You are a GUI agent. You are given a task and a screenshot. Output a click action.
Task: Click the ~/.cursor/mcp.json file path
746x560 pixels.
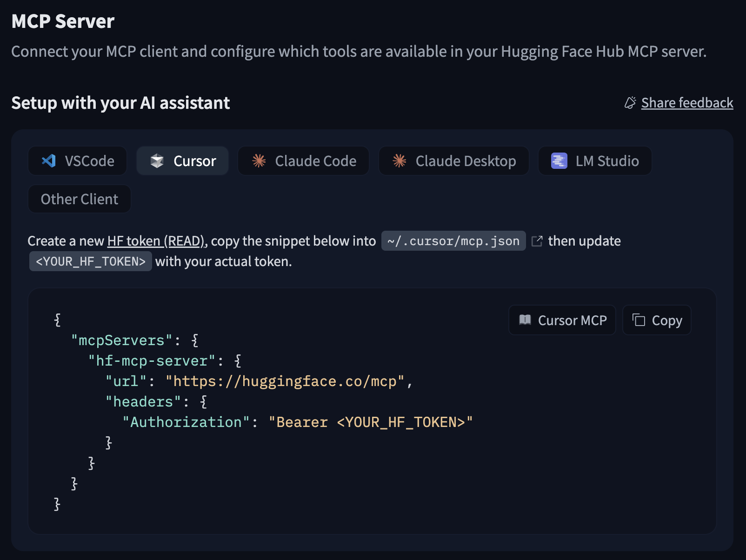point(453,241)
